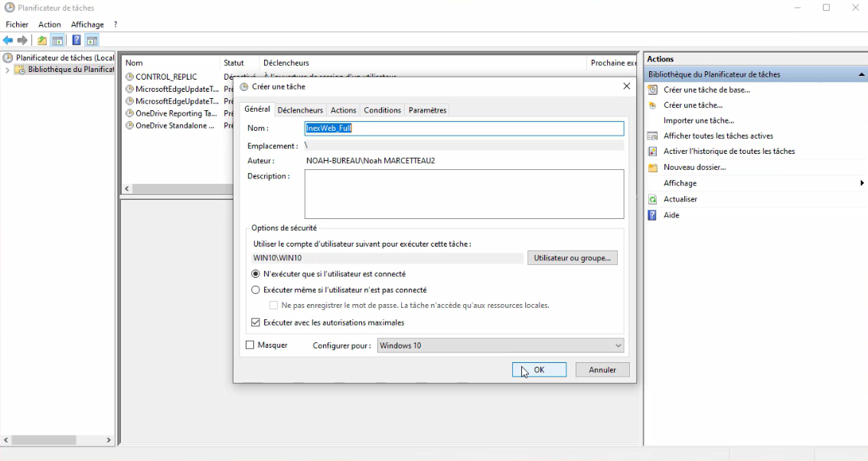Uncheck 'Exécuter avec les autorisations maximales'
The width and height of the screenshot is (868, 461).
[x=256, y=323]
